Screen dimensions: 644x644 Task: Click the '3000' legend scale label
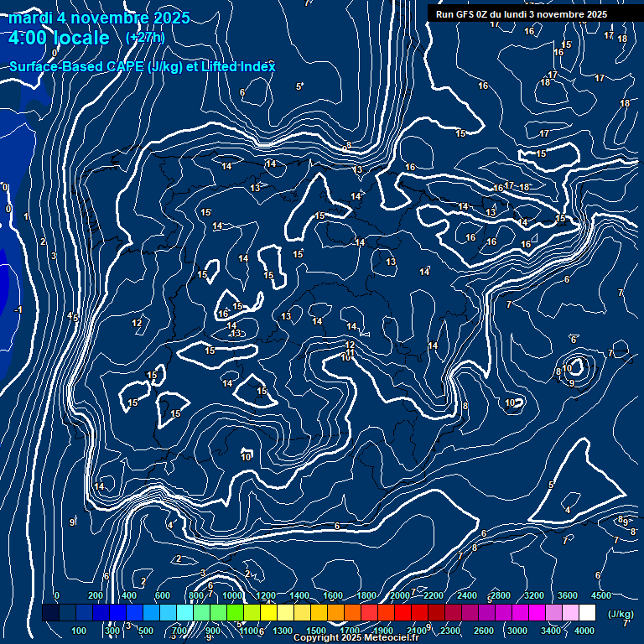click(x=517, y=631)
